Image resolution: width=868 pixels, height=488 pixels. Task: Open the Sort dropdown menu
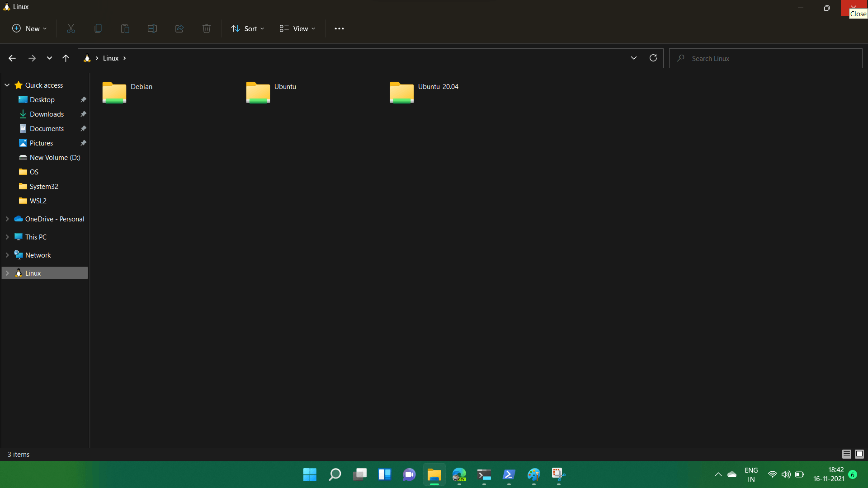click(247, 28)
